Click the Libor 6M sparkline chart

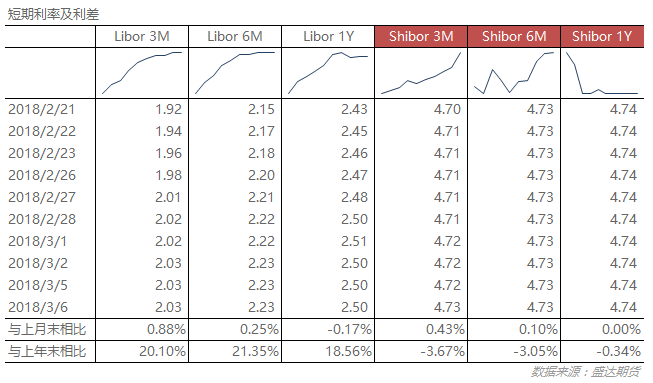click(235, 73)
